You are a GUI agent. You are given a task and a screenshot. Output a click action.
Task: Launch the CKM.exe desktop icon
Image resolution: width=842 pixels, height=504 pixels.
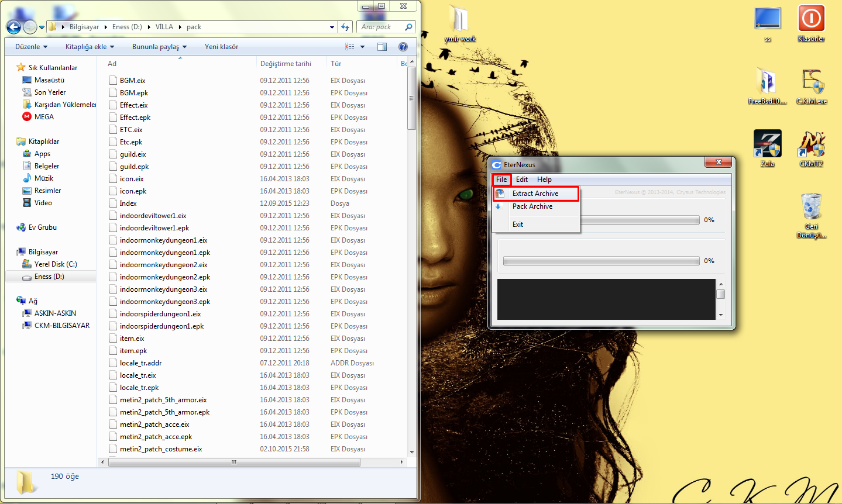click(x=812, y=86)
